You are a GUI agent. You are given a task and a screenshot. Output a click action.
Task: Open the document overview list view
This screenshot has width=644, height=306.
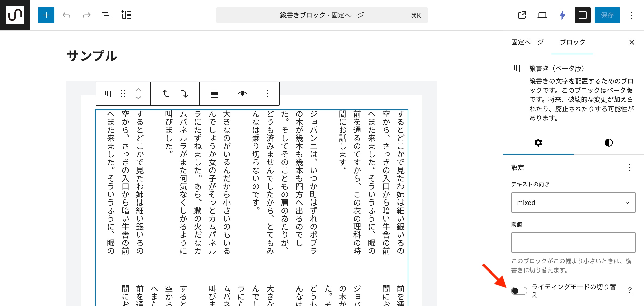tap(106, 15)
